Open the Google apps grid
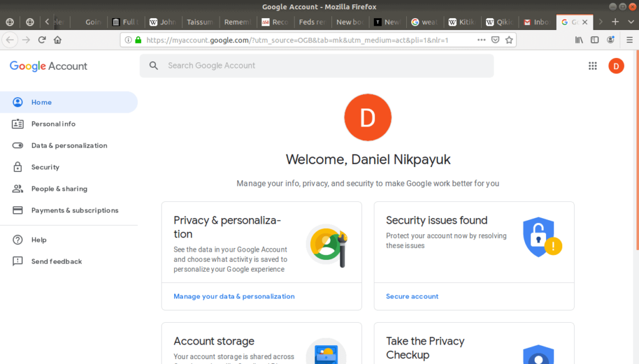 click(593, 66)
